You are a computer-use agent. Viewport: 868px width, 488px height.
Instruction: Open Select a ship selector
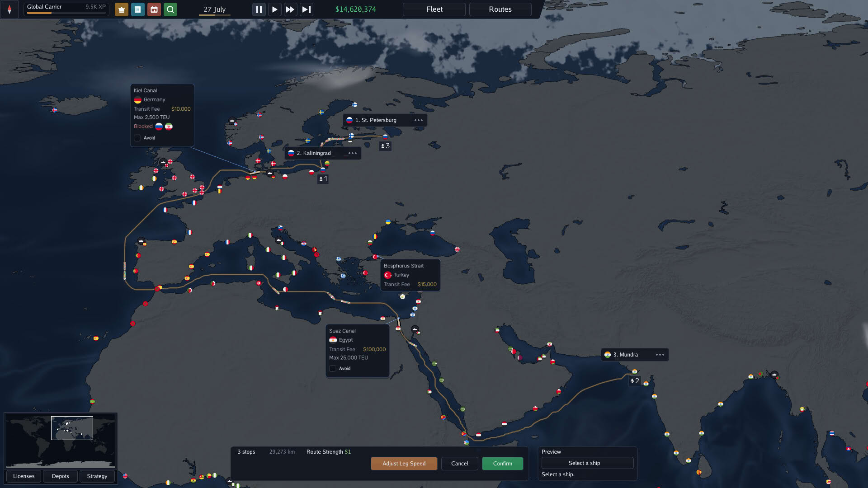pyautogui.click(x=587, y=463)
